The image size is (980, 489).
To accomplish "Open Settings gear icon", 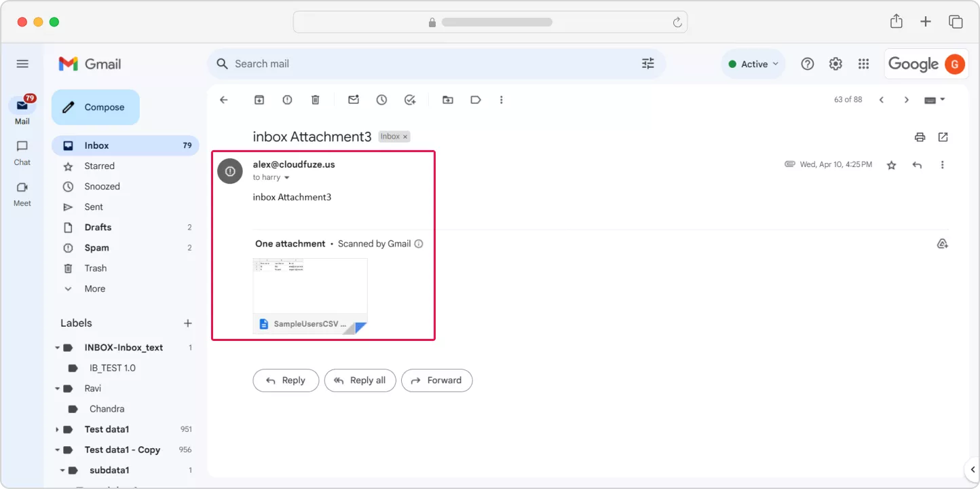I will pos(835,64).
